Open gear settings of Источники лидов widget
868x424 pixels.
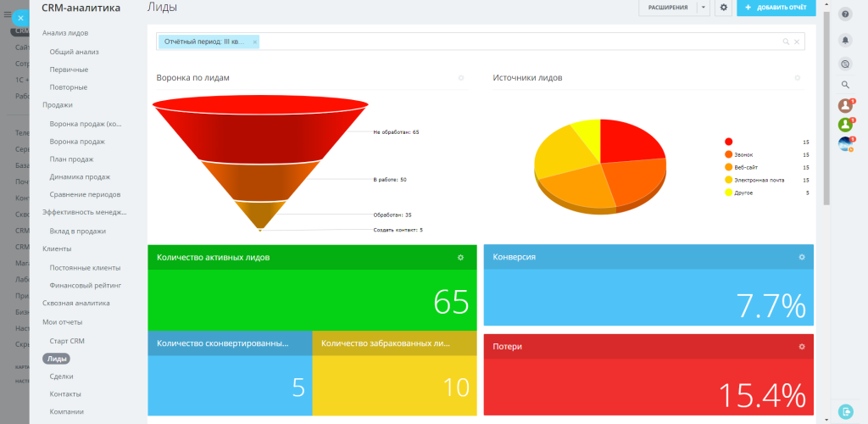point(797,78)
